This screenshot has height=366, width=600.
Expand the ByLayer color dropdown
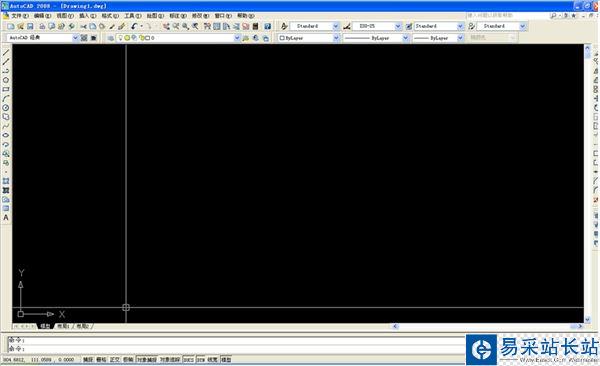pos(336,38)
